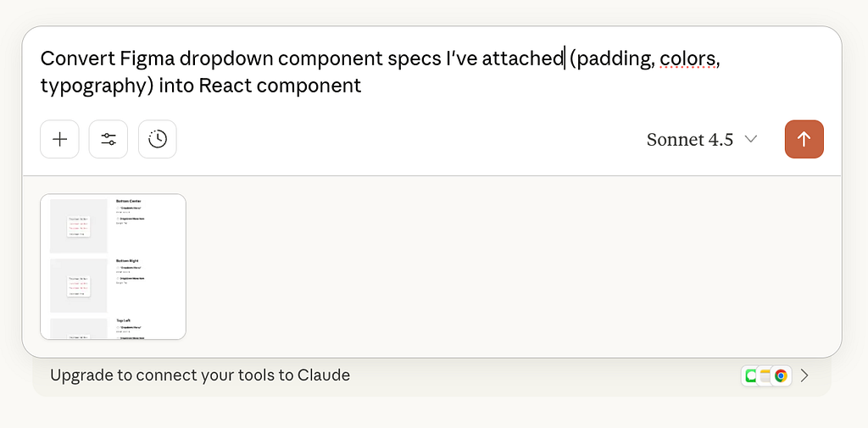Click the green Messages app icon

coord(750,375)
